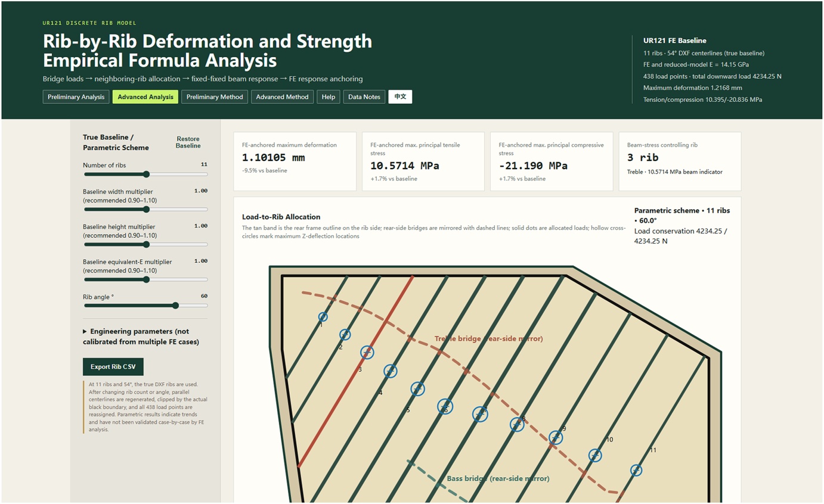Click the Rib angle slider handle
Screen dimensions: 824x504
coord(175,306)
